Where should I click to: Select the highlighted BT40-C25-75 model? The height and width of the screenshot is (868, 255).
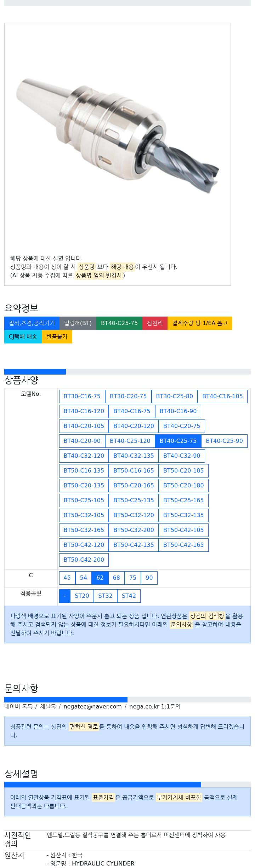coord(178,441)
